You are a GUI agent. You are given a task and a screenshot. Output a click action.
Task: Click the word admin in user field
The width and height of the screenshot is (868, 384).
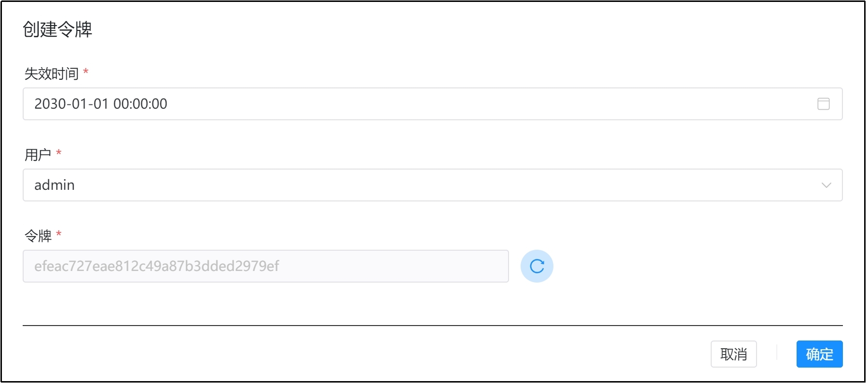(x=55, y=185)
